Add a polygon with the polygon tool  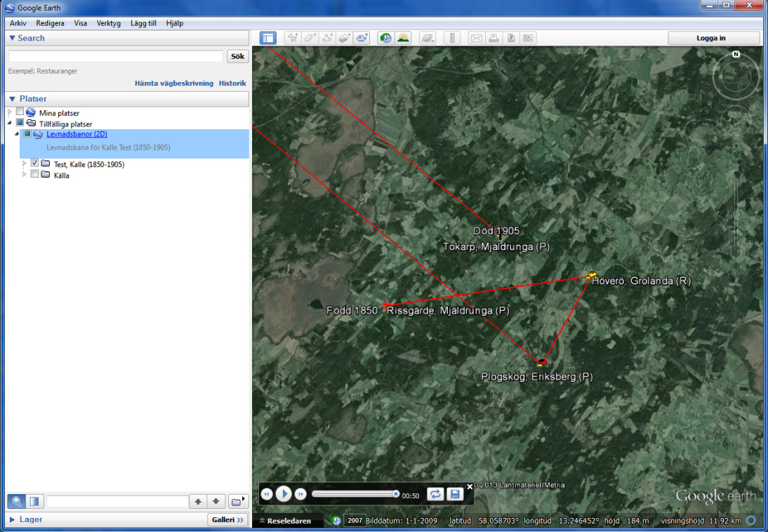[310, 38]
